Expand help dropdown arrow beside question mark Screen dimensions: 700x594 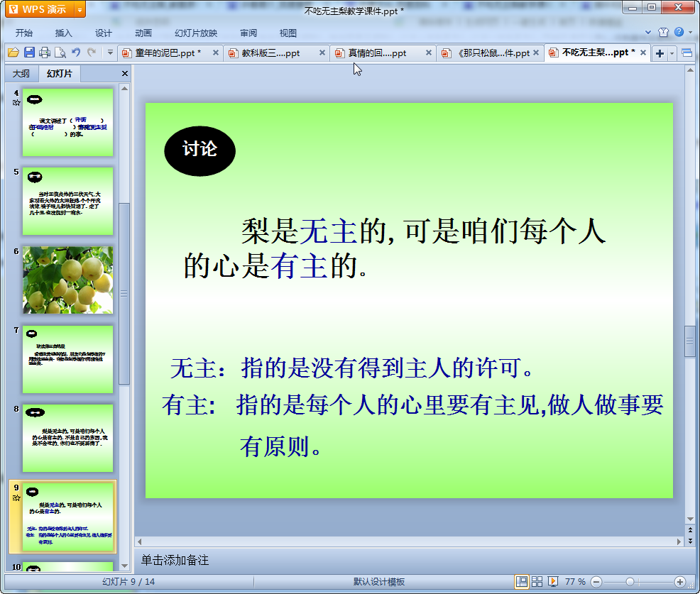coord(690,32)
